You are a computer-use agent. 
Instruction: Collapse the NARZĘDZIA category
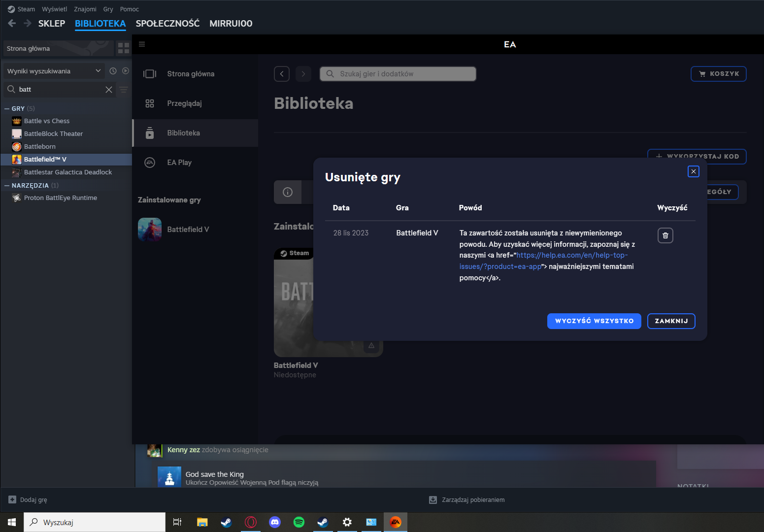click(7, 186)
